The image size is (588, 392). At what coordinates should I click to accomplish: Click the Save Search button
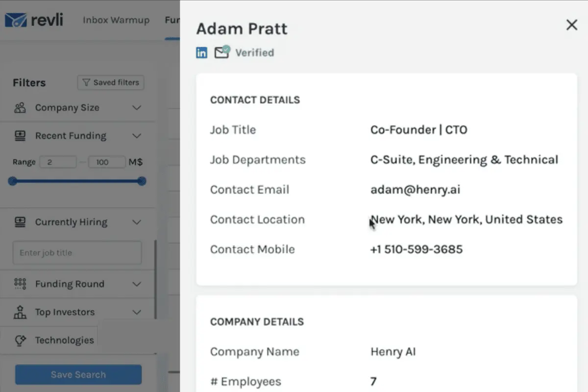pyautogui.click(x=78, y=374)
